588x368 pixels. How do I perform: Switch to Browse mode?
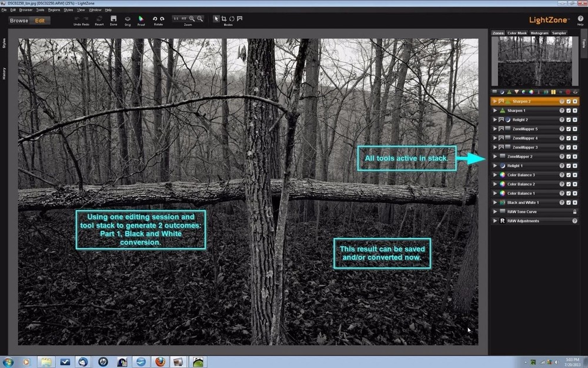click(18, 20)
